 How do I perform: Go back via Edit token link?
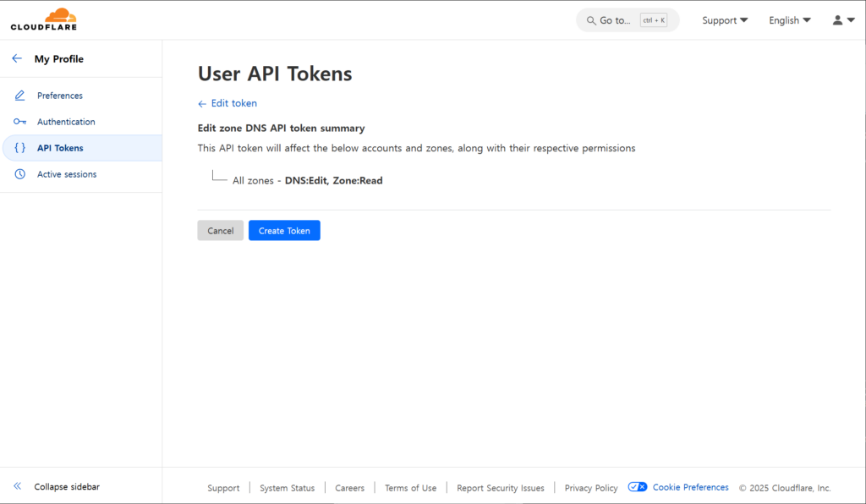[x=227, y=103]
